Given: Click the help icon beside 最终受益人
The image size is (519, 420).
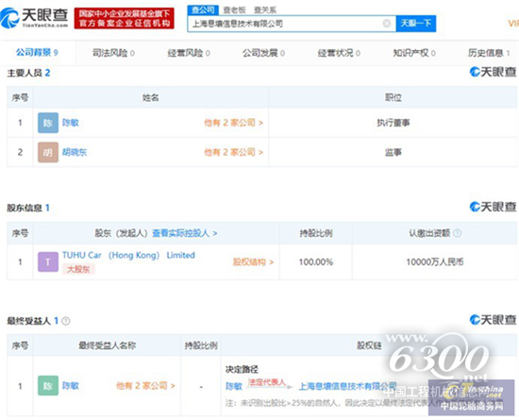Looking at the screenshot, I should tap(66, 321).
